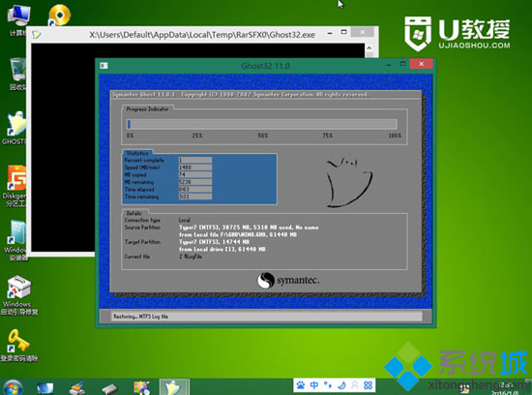Click the Target Partition label

pos(142,242)
